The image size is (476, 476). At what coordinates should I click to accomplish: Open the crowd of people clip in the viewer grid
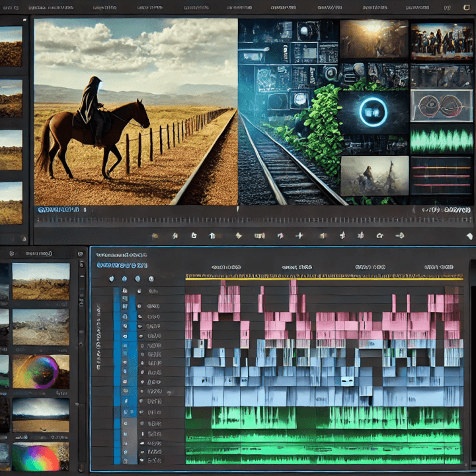[442, 41]
